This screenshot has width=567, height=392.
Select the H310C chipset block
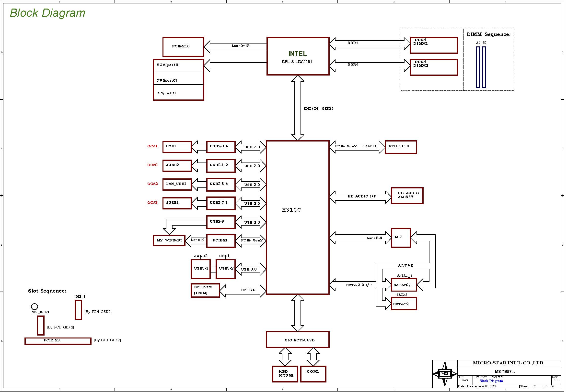point(298,217)
